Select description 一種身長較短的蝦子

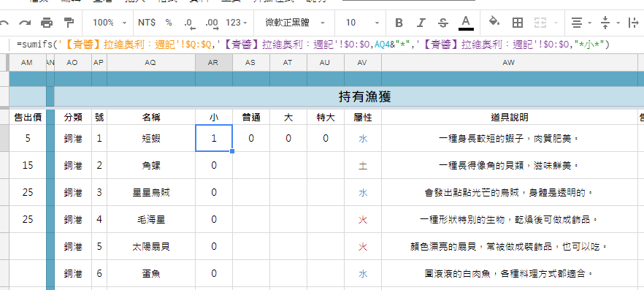tap(510, 139)
